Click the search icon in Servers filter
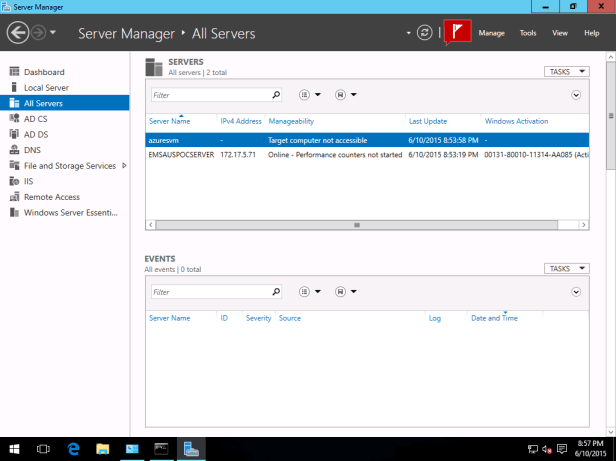616x461 pixels. [x=276, y=95]
